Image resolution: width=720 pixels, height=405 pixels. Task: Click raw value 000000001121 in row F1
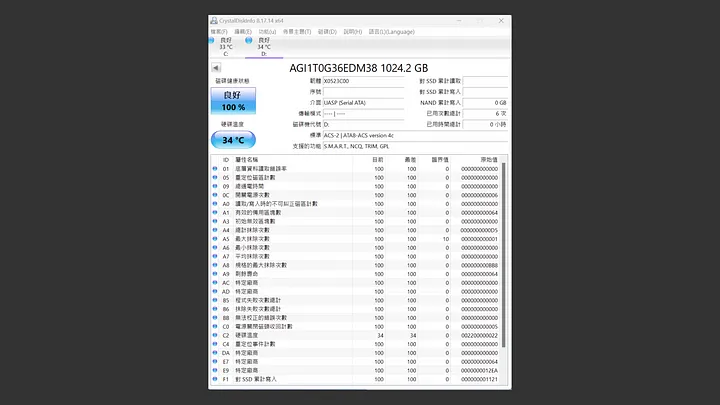[x=479, y=379]
